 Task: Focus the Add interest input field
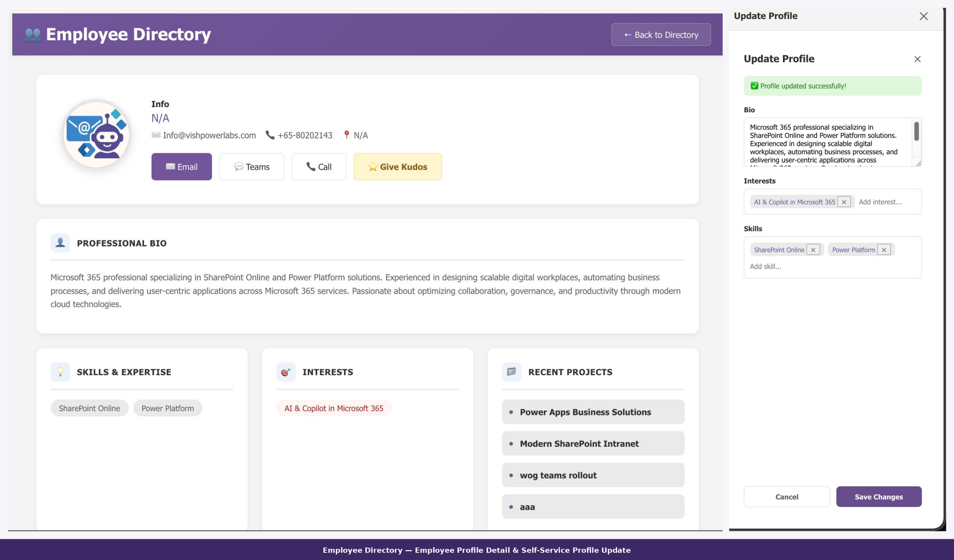click(887, 202)
